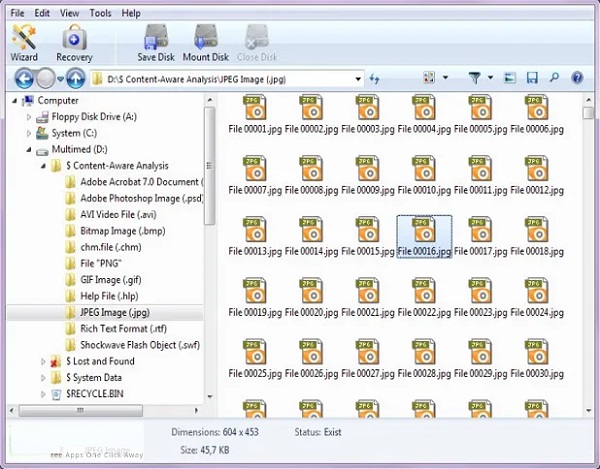This screenshot has width=600, height=469.
Task: Open search with magnifier icon
Action: click(554, 78)
